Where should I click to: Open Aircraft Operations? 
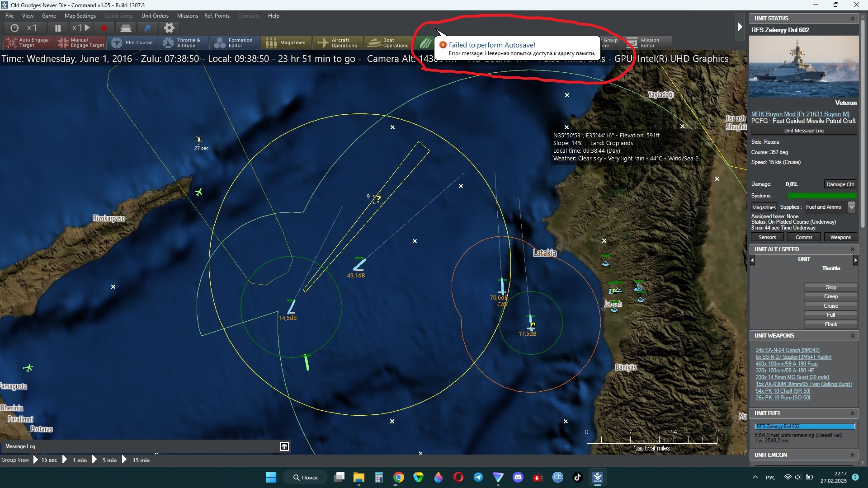pyautogui.click(x=338, y=43)
